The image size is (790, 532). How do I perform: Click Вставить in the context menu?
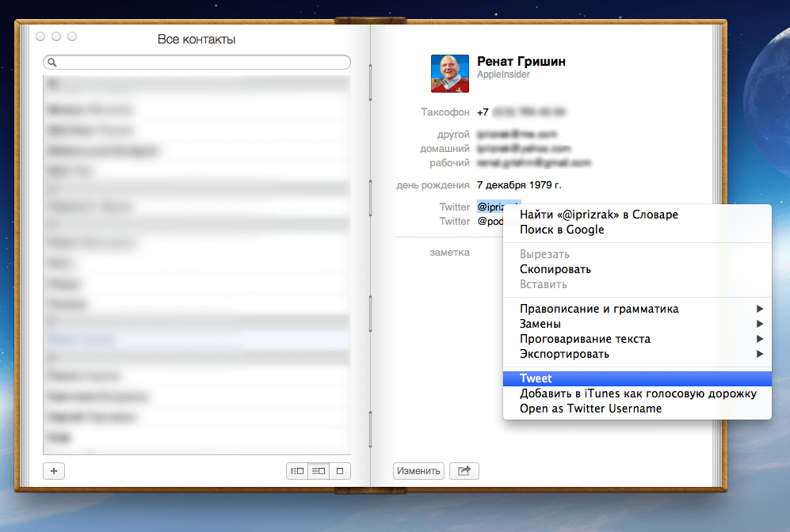pyautogui.click(x=637, y=284)
